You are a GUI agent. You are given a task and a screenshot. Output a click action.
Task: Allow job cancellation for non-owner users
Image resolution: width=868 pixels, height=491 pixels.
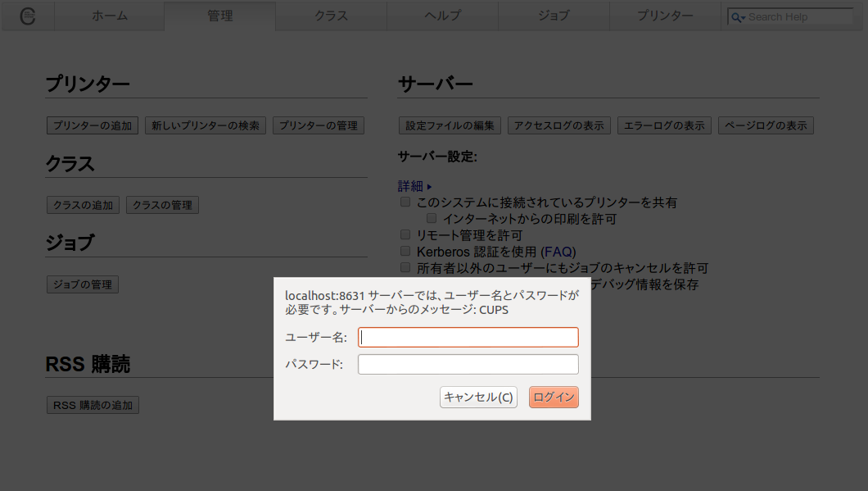[405, 268]
